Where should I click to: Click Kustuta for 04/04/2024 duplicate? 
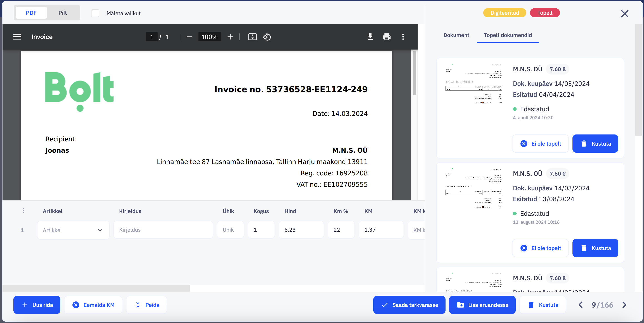(x=595, y=144)
